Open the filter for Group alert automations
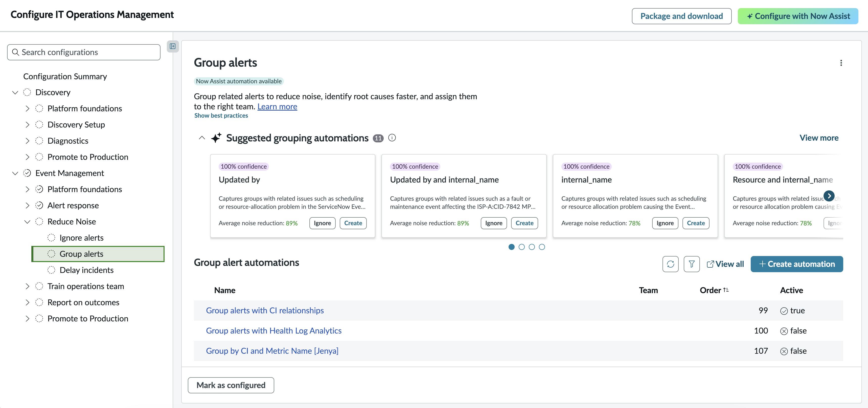 [x=692, y=264]
